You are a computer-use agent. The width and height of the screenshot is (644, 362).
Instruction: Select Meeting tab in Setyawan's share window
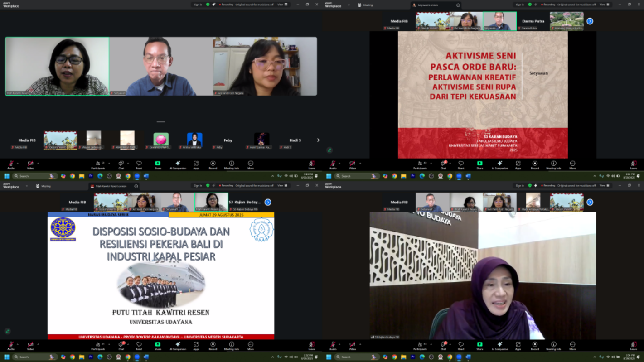coord(365,5)
